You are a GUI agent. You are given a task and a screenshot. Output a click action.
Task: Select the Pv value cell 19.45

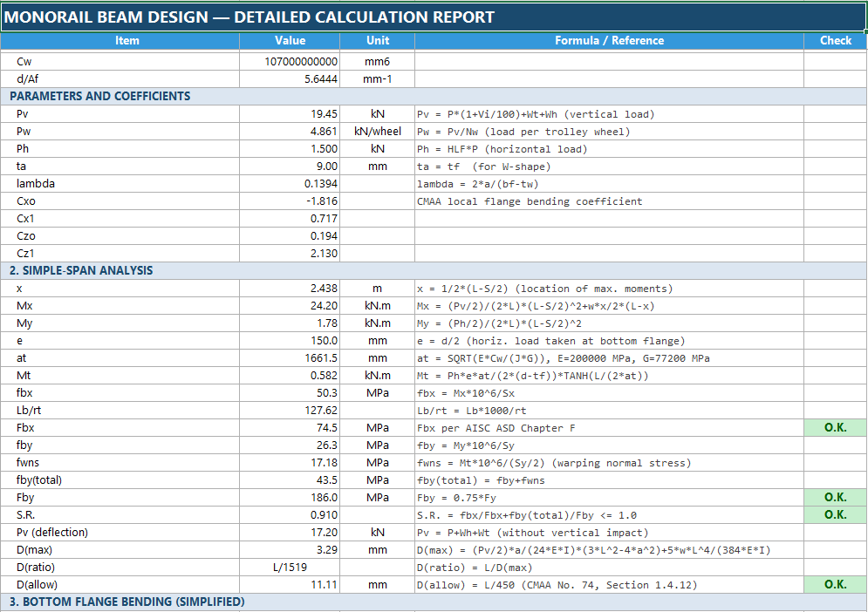[290, 114]
